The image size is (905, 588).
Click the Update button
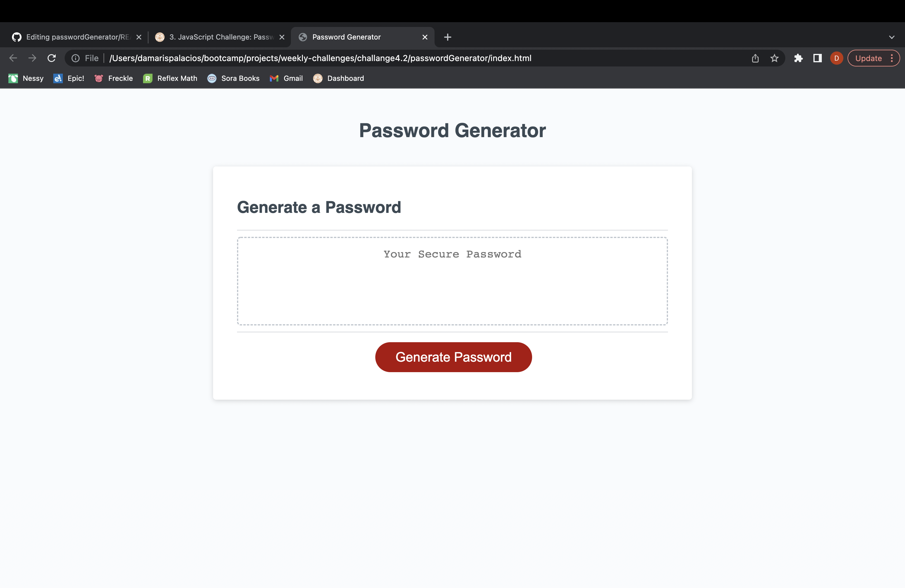pos(868,58)
